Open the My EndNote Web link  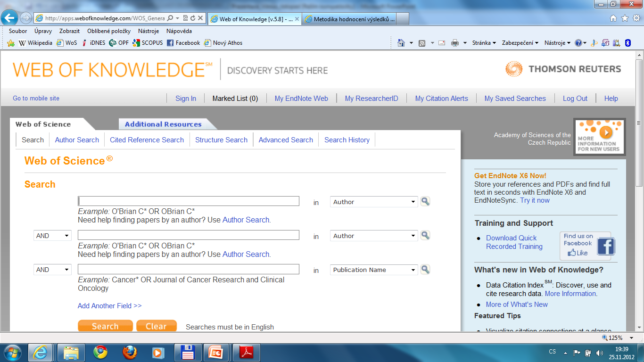coord(301,99)
